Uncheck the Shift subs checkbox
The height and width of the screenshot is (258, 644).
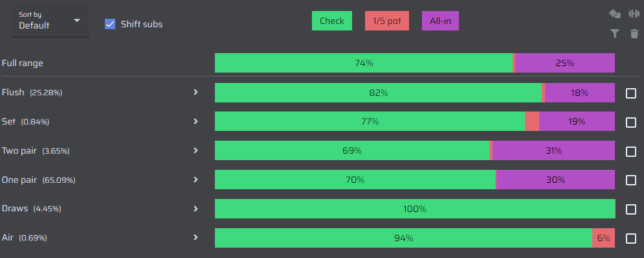110,24
